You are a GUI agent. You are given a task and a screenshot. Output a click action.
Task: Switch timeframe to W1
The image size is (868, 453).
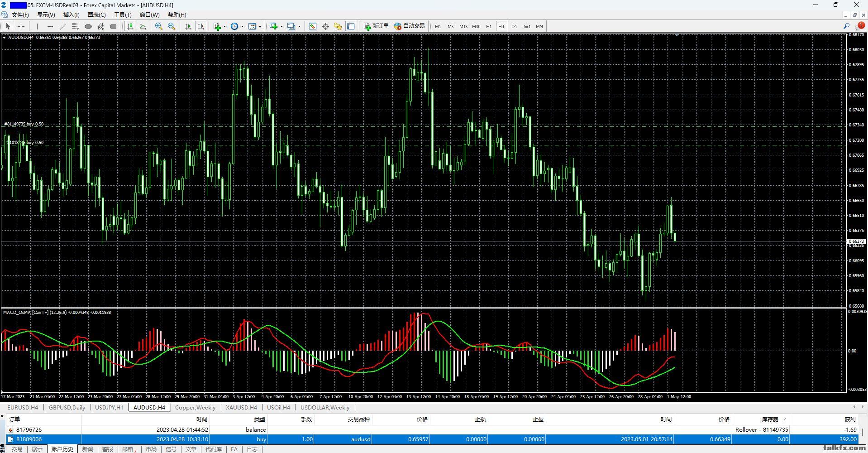[527, 26]
